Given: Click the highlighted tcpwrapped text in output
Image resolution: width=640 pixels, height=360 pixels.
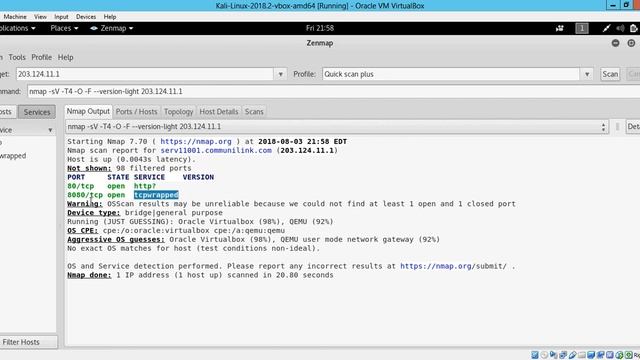Looking at the screenshot, I should click(156, 195).
